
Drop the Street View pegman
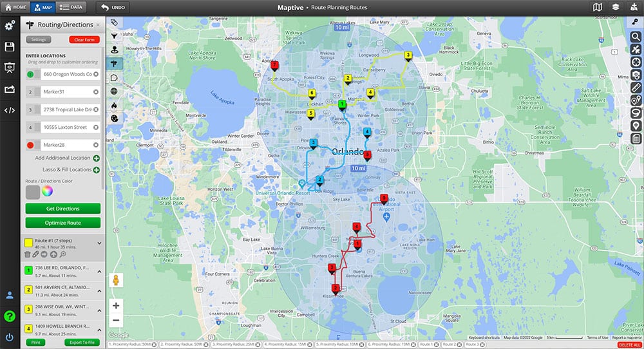[116, 280]
